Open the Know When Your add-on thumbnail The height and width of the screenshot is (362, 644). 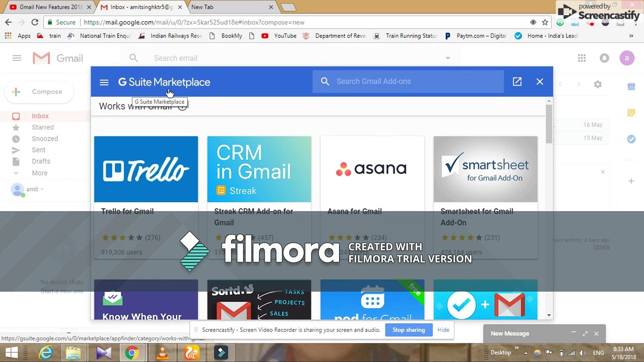(146, 300)
